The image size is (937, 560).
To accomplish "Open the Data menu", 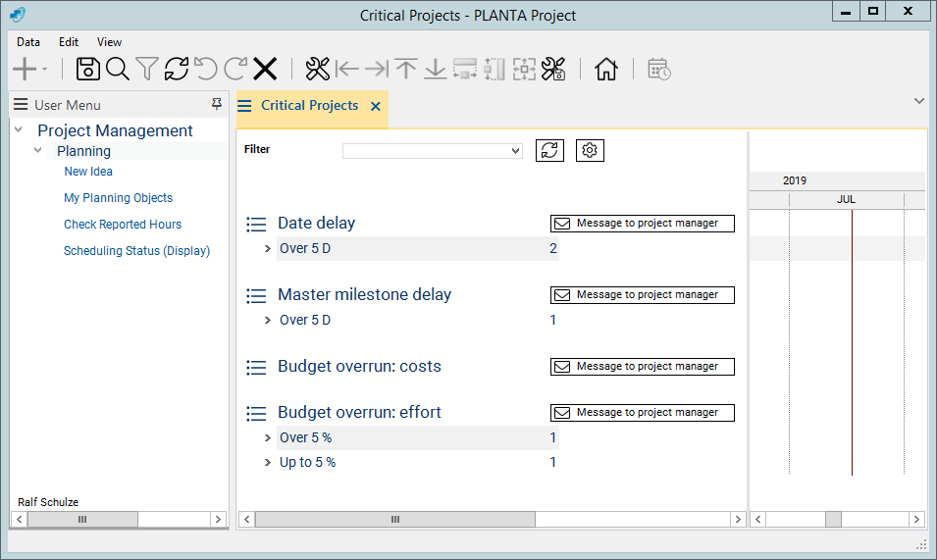I will pos(28,42).
